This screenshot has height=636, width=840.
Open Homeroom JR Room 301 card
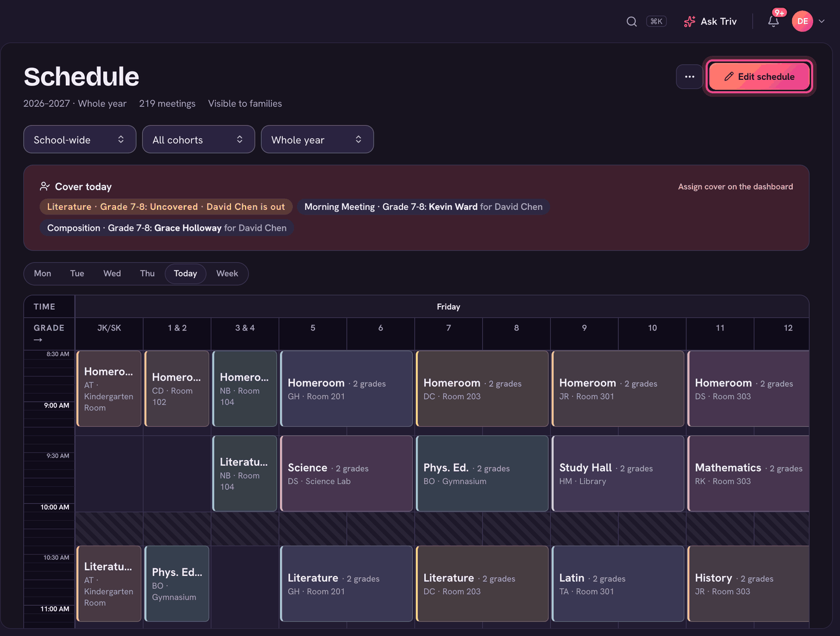tap(618, 389)
